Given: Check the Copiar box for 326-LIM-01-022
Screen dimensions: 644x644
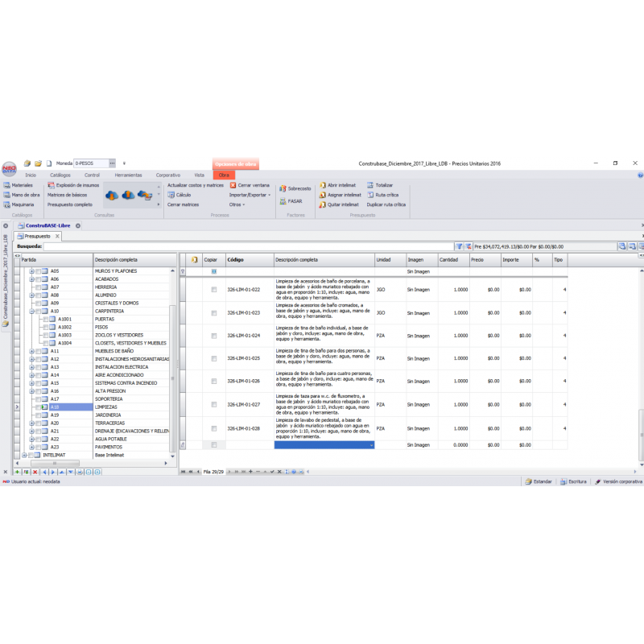Looking at the screenshot, I should click(x=214, y=290).
